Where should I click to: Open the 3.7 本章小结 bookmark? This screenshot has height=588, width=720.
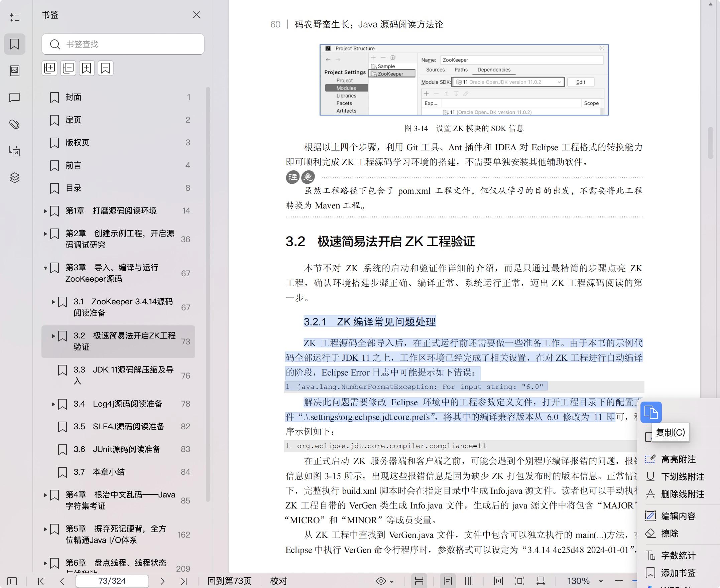(x=118, y=472)
